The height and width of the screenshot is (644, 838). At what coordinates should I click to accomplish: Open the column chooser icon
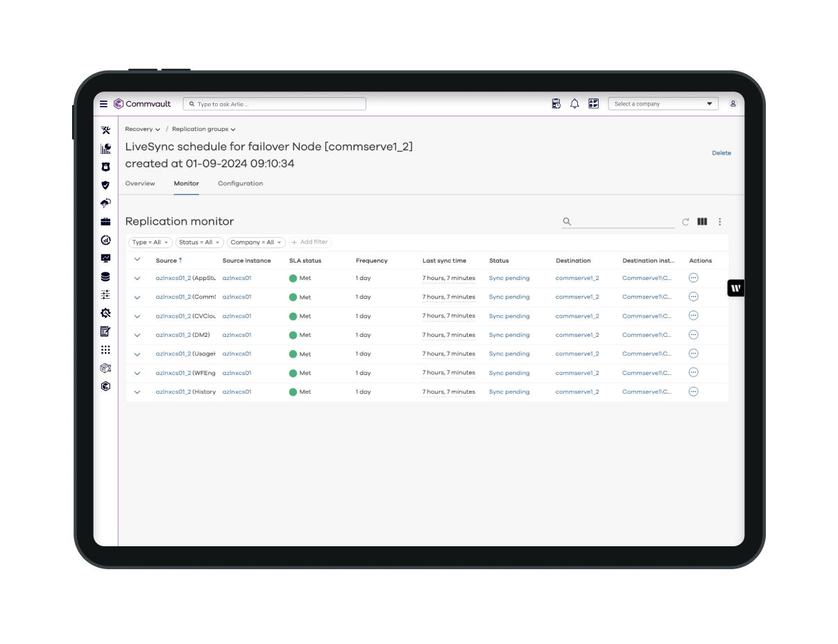[x=702, y=222]
